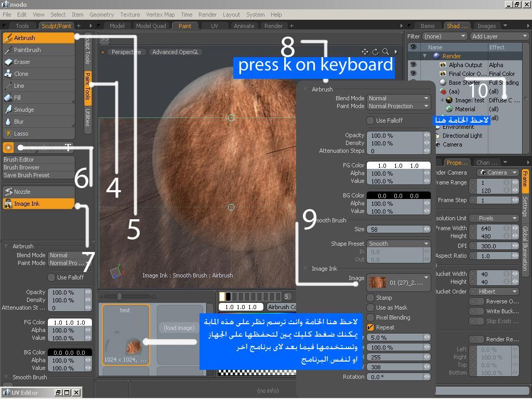
Task: Click the Advanced OpenGL button
Action: tap(176, 52)
